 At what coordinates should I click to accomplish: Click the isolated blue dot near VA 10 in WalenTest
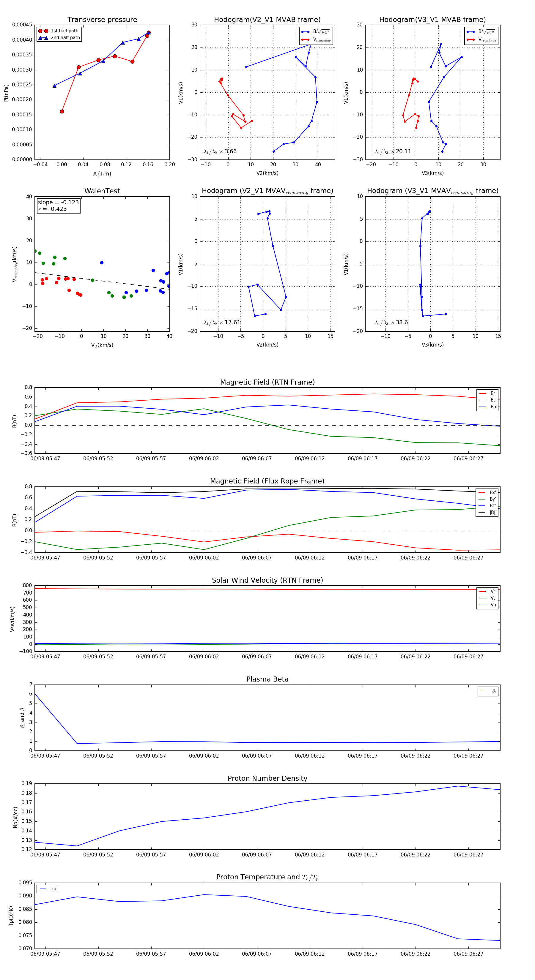(102, 263)
